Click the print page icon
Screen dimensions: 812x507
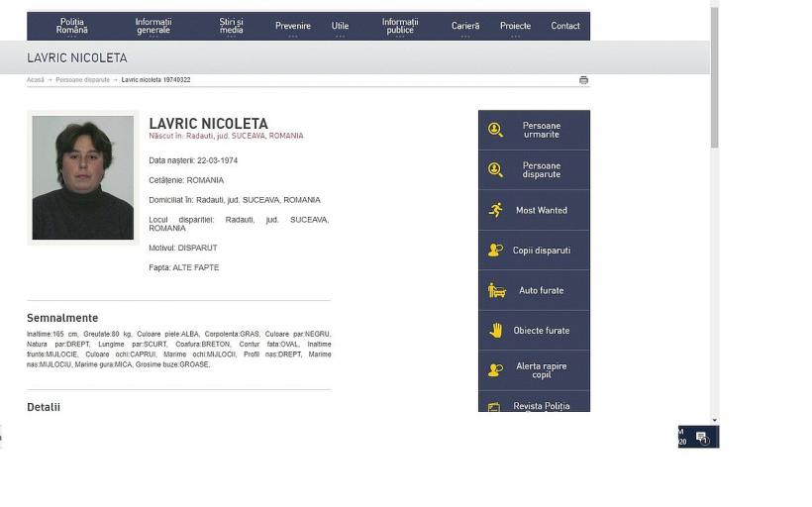[x=583, y=80]
